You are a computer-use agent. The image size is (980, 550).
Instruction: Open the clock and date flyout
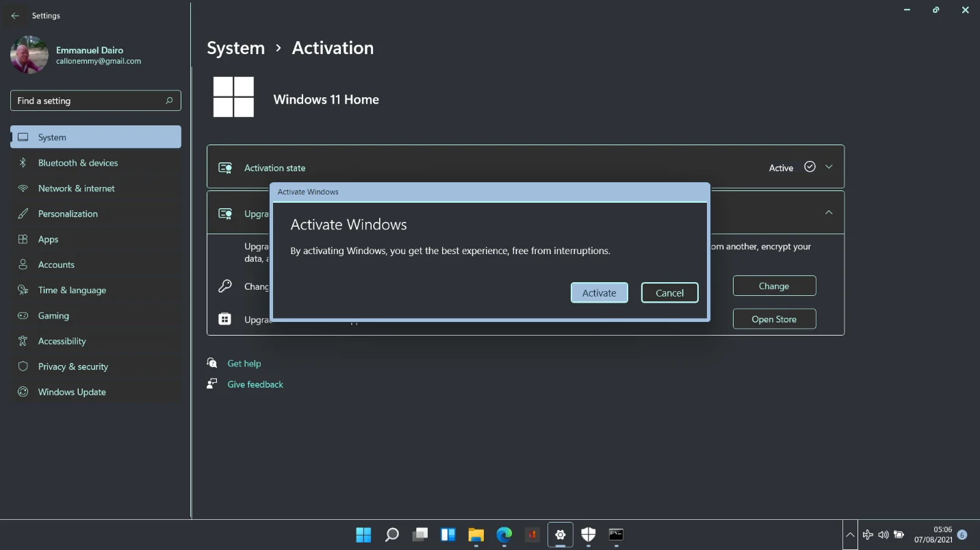tap(933, 535)
